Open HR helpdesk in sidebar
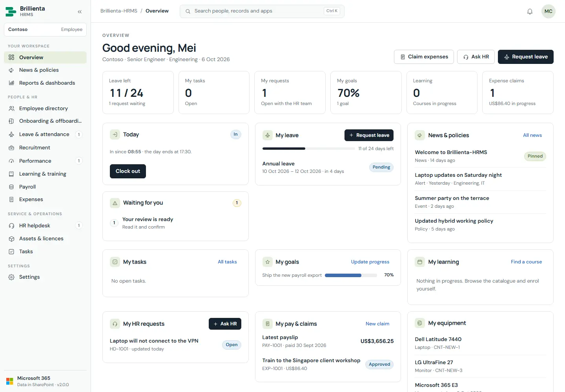 click(45, 225)
